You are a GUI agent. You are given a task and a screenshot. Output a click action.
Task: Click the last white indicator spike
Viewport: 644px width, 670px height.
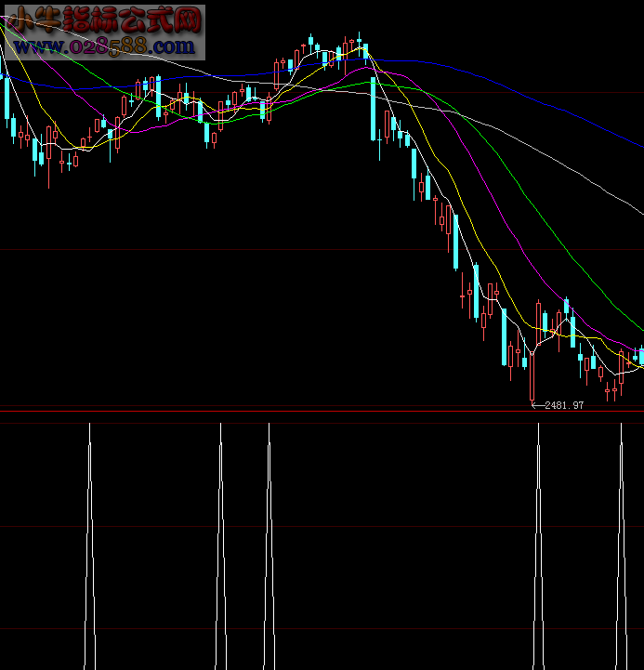pyautogui.click(x=621, y=539)
